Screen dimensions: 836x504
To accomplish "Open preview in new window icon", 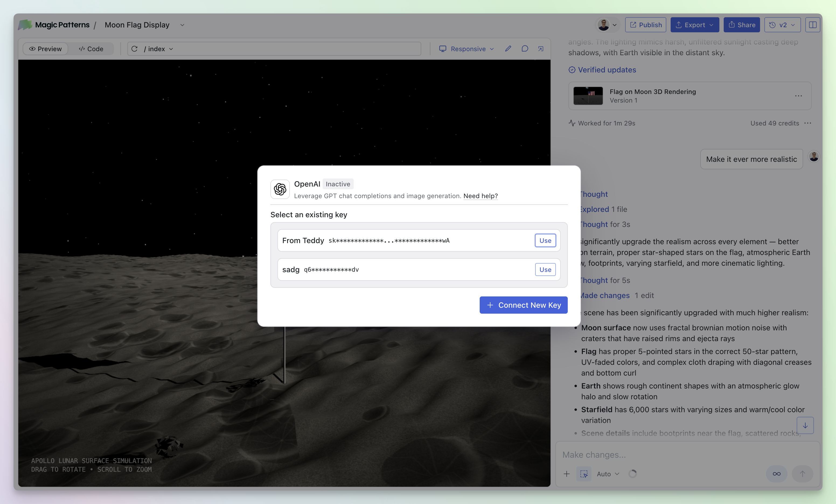I will [541, 49].
